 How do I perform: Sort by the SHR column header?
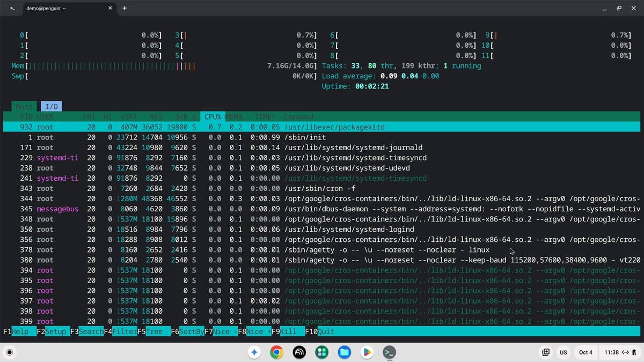(x=181, y=116)
